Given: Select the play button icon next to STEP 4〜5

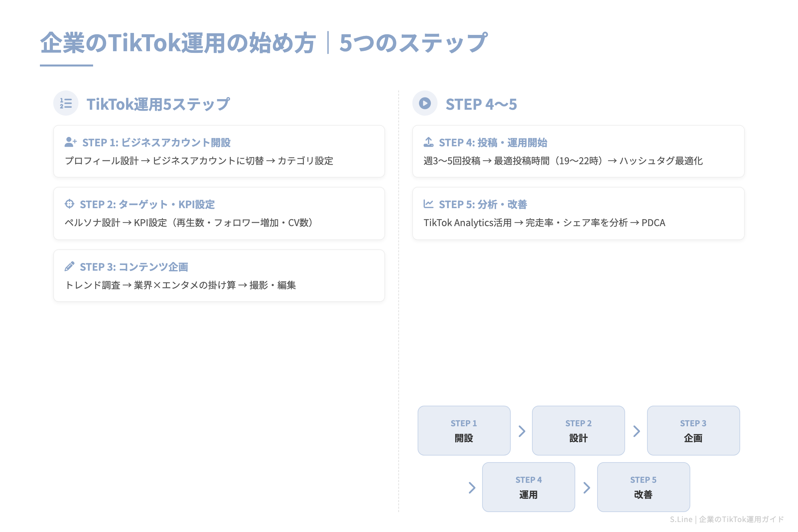Looking at the screenshot, I should [x=425, y=103].
